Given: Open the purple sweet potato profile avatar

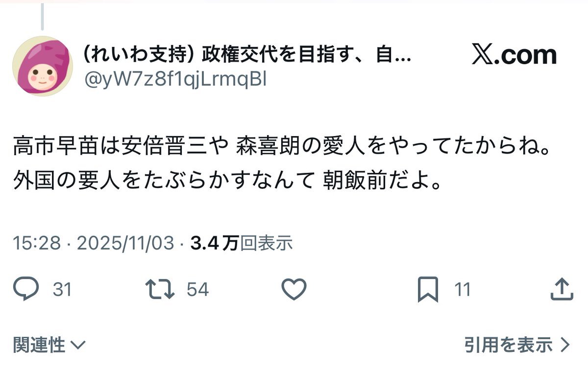Looking at the screenshot, I should [42, 66].
